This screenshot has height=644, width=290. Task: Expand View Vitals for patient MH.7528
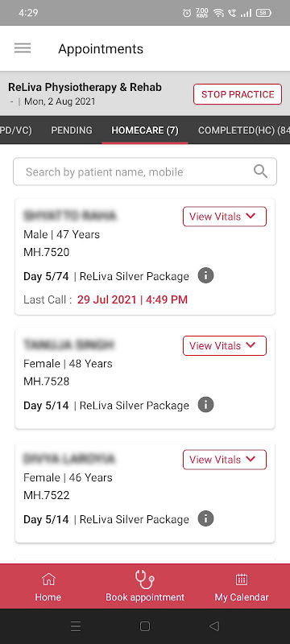(x=225, y=346)
